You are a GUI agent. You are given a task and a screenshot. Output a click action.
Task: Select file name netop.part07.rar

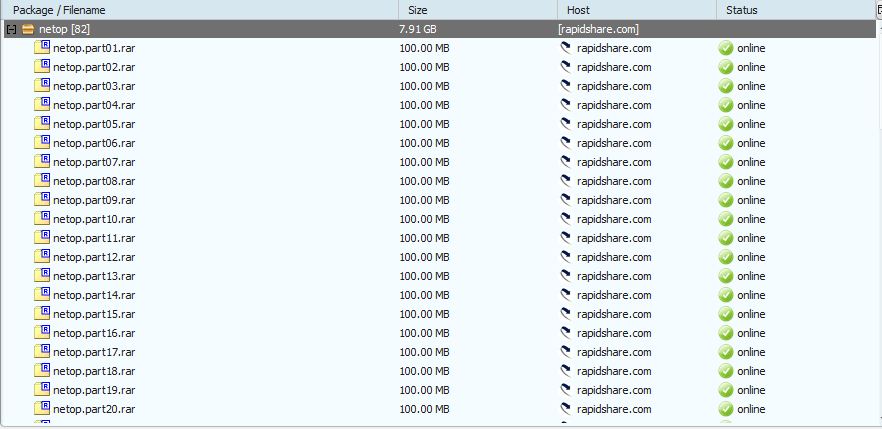pos(94,162)
